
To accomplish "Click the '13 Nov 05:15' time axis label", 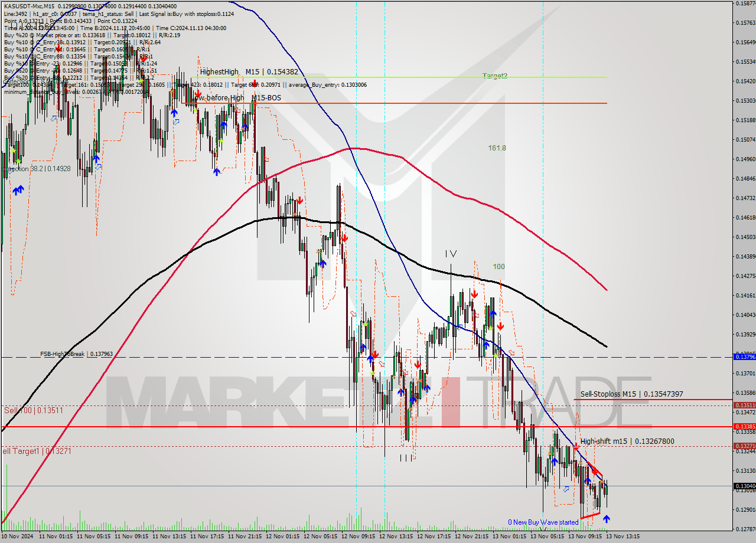I will tap(549, 537).
